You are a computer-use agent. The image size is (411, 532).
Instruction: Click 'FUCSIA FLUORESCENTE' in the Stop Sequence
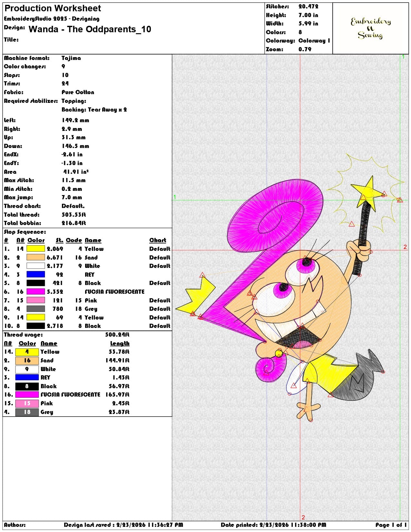click(114, 292)
